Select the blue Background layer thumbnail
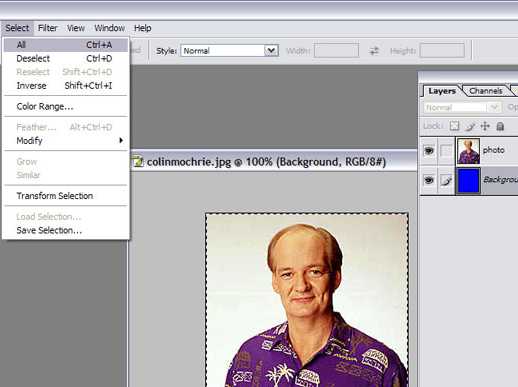The height and width of the screenshot is (387, 518). (468, 180)
